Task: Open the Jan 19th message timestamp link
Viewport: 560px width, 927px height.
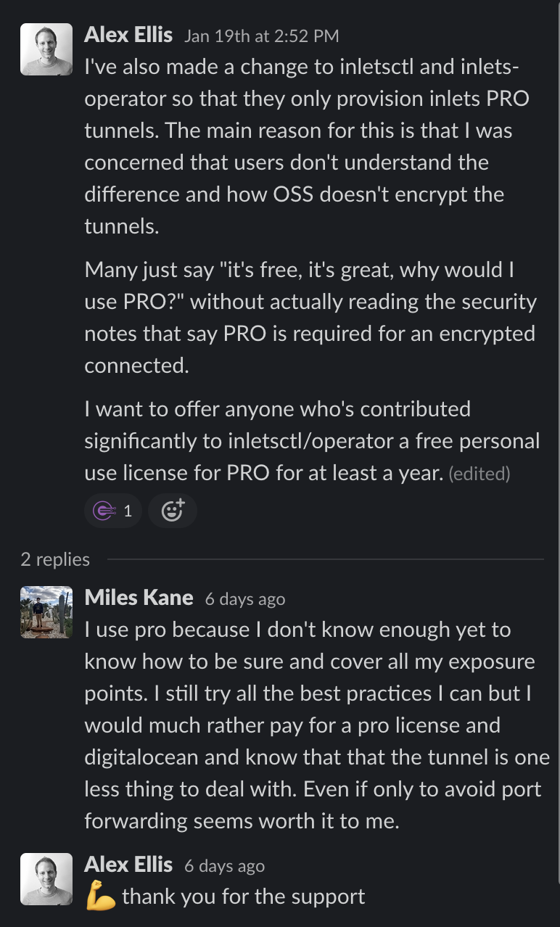Action: [x=262, y=35]
